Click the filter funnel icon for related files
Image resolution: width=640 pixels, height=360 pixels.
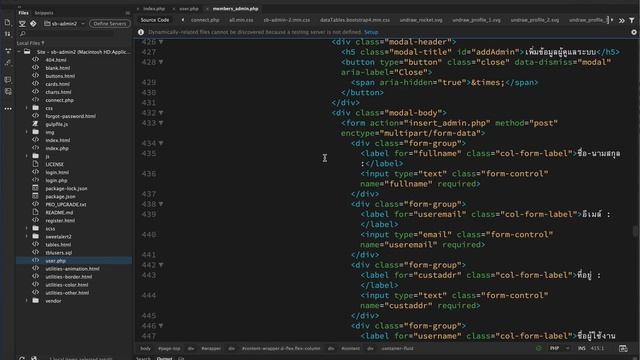(632, 20)
